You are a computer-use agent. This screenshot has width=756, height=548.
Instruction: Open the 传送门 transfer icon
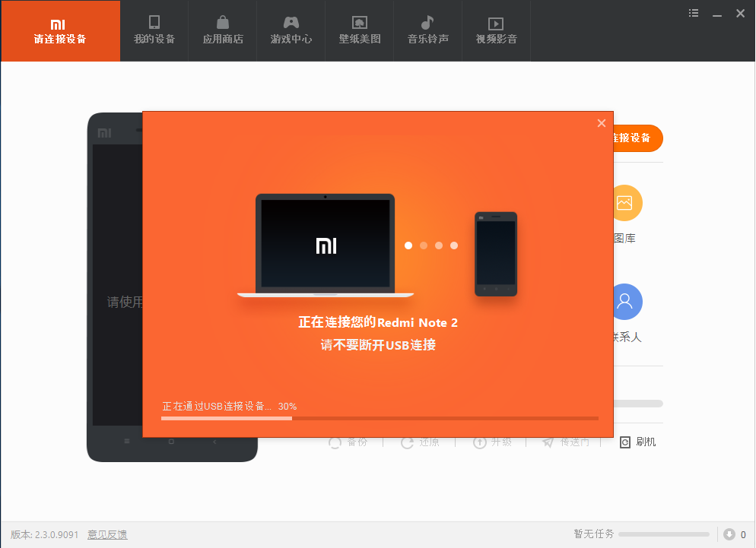(x=548, y=442)
